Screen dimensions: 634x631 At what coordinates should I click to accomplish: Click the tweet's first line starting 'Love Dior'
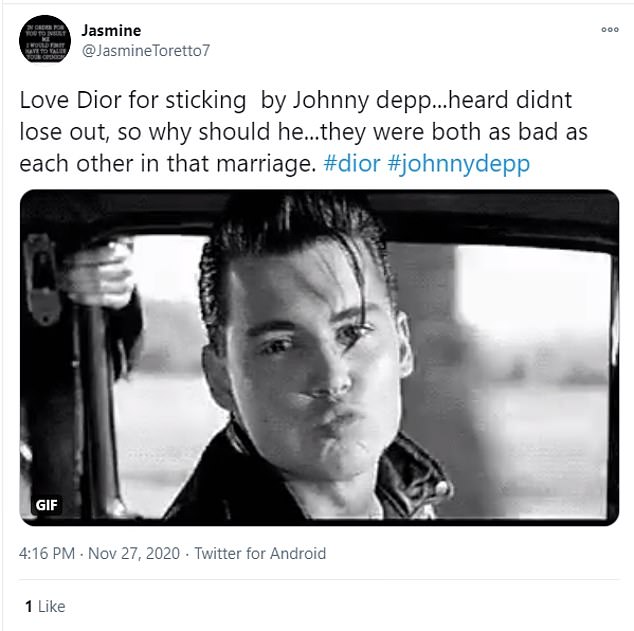point(293,103)
